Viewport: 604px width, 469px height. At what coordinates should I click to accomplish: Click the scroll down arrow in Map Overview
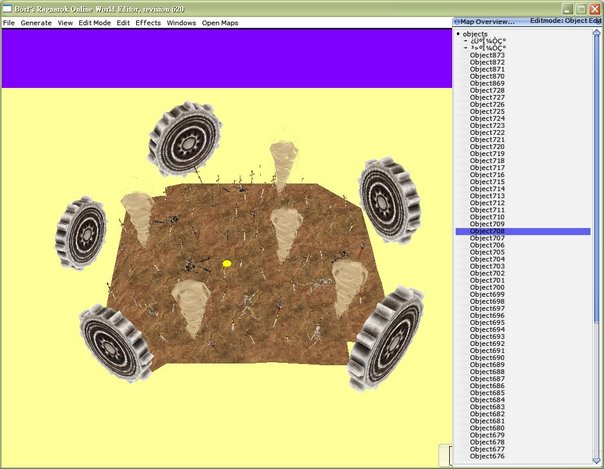coord(596,460)
